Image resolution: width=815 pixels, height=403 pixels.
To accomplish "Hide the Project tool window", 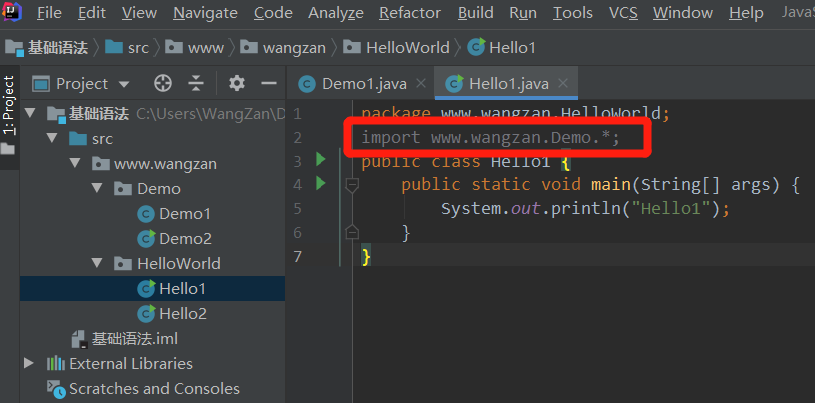I will click(x=268, y=84).
